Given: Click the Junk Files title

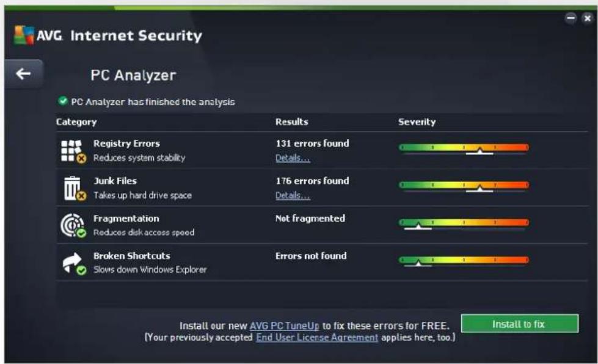Looking at the screenshot, I should (x=115, y=181).
